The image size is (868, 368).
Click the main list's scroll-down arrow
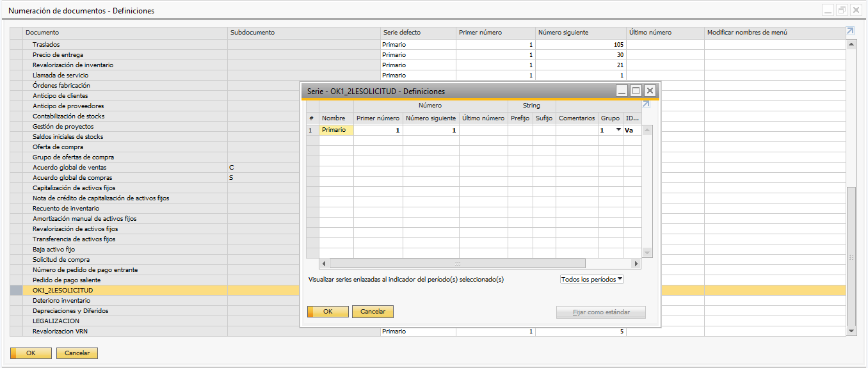point(851,331)
